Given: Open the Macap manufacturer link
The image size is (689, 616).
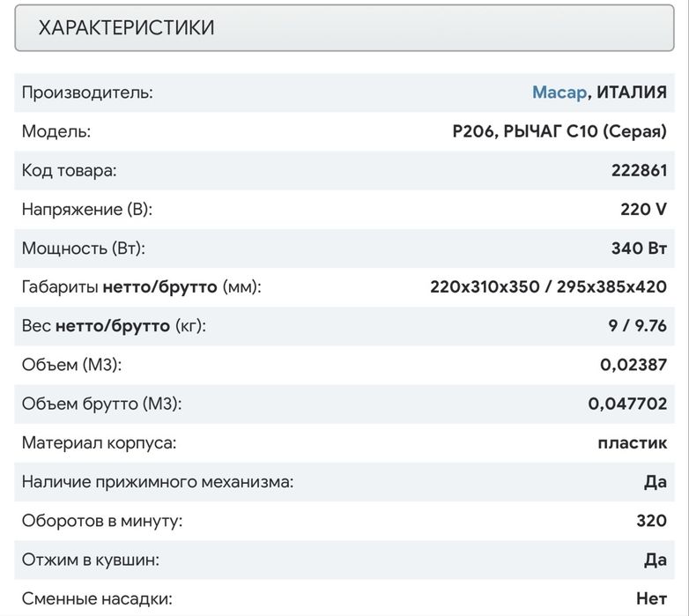Looking at the screenshot, I should click(x=559, y=93).
